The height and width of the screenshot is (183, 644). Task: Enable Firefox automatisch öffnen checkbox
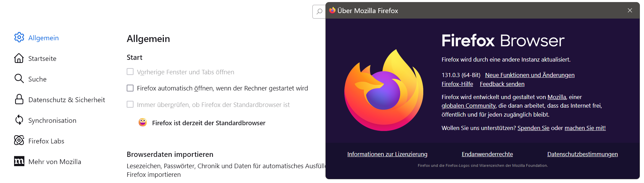click(130, 88)
